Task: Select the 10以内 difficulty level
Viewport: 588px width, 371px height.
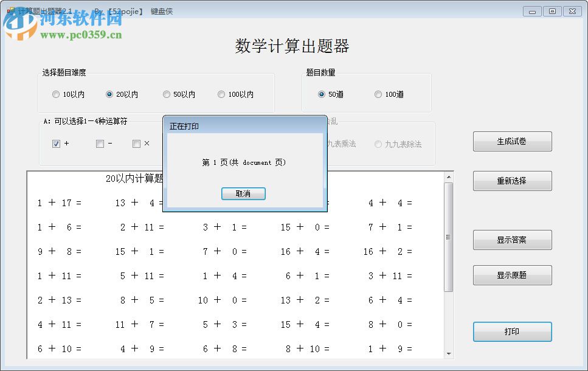Action: [55, 94]
